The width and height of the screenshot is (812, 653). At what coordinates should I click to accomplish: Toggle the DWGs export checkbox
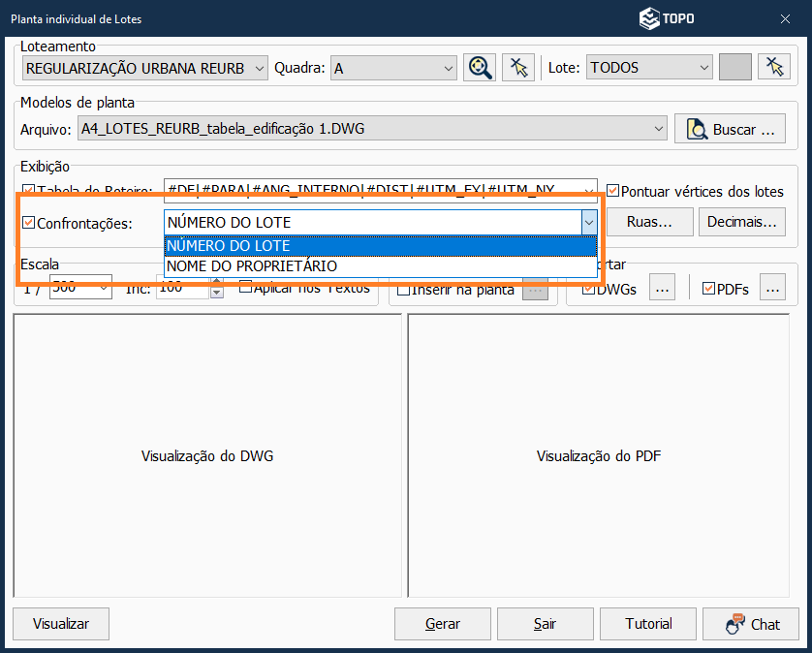(587, 289)
